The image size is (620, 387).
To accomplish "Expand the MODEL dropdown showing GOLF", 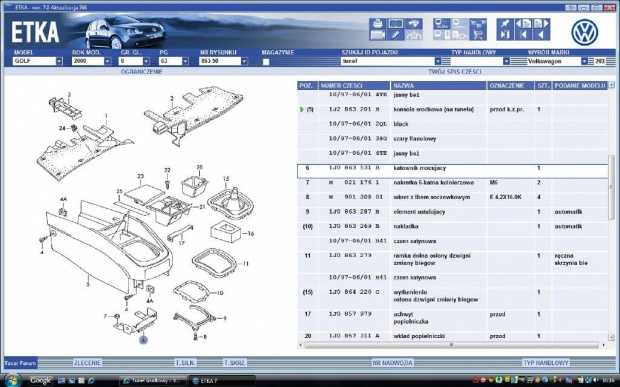I will [x=59, y=61].
